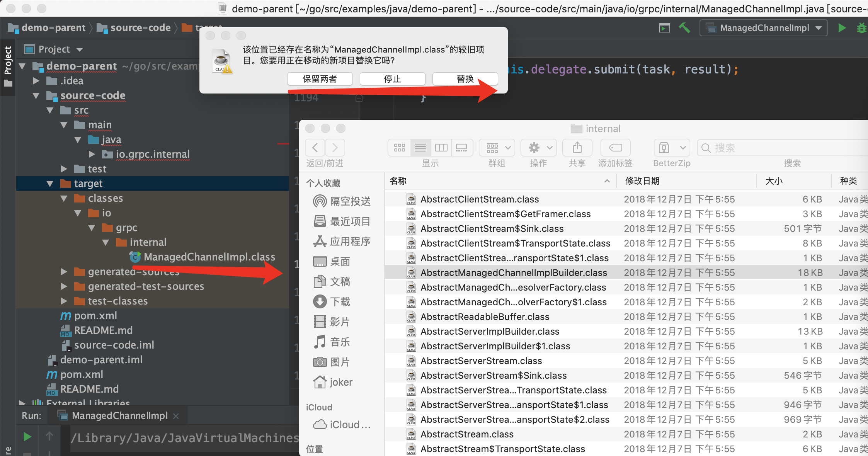Switch Finder to column view
Screen dimensions: 868x456
[441, 147]
